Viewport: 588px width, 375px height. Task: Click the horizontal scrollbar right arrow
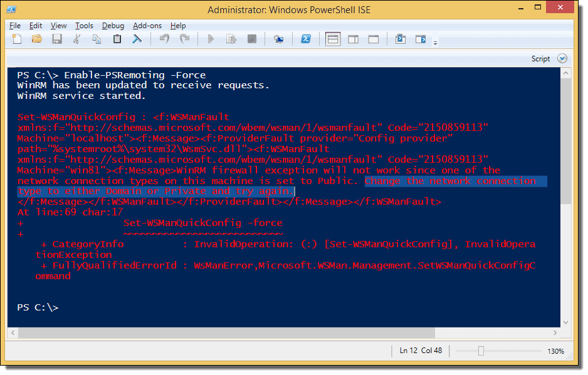[x=555, y=332]
